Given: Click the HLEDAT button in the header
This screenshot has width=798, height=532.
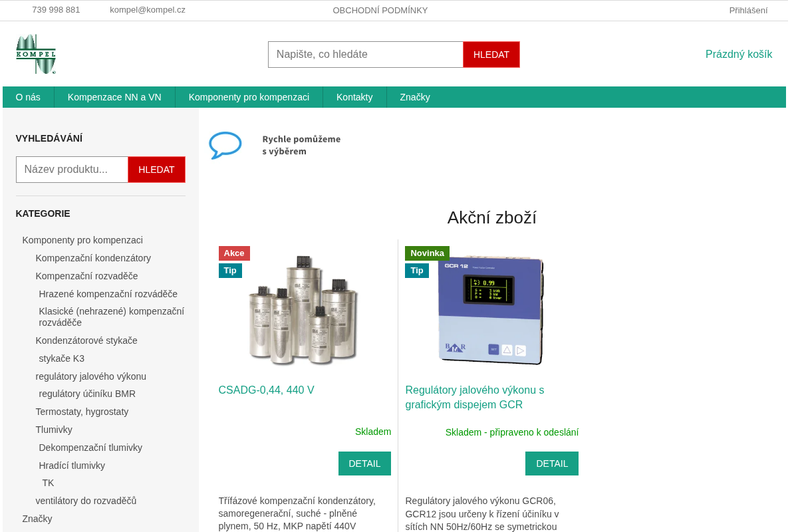Looking at the screenshot, I should pyautogui.click(x=491, y=55).
